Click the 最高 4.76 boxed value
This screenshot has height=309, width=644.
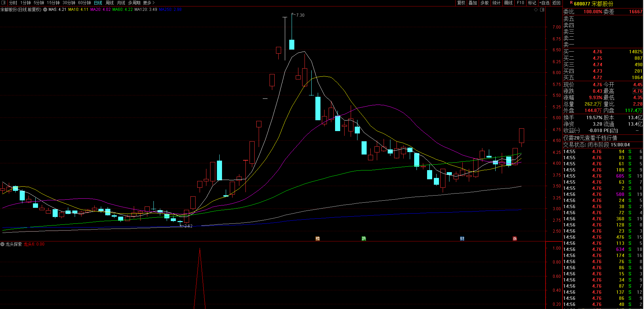tap(638, 91)
